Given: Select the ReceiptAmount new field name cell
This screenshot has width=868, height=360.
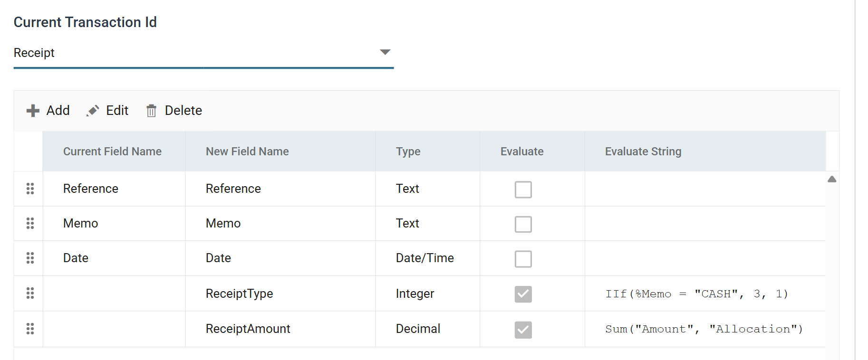Looking at the screenshot, I should tap(280, 329).
